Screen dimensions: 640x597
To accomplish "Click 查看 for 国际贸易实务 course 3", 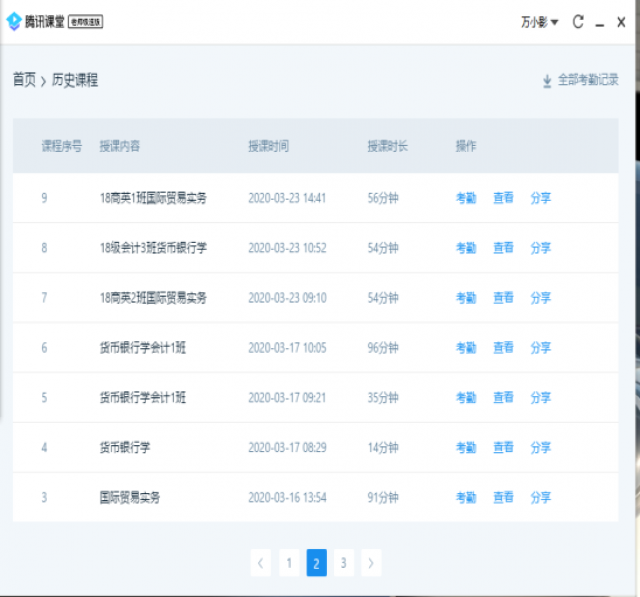I will click(x=503, y=498).
